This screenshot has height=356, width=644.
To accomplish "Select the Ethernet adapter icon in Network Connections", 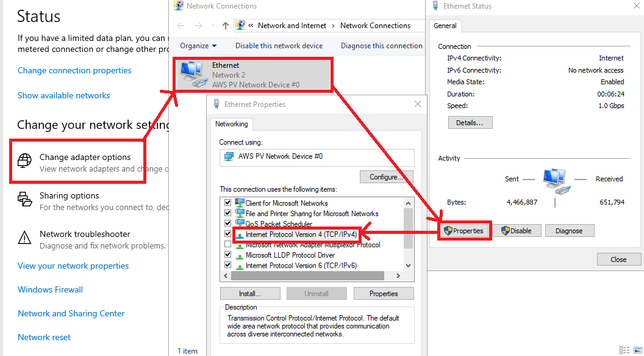I will 194,74.
